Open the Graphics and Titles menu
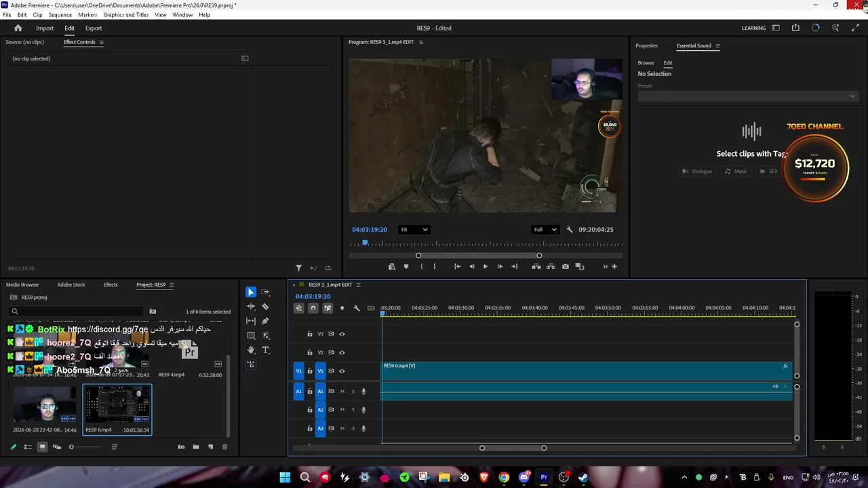The width and height of the screenshot is (868, 488). [126, 15]
